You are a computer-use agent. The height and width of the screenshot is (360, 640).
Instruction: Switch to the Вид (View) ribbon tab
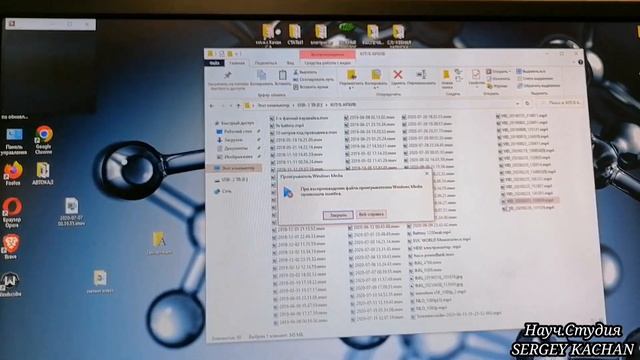pos(290,63)
